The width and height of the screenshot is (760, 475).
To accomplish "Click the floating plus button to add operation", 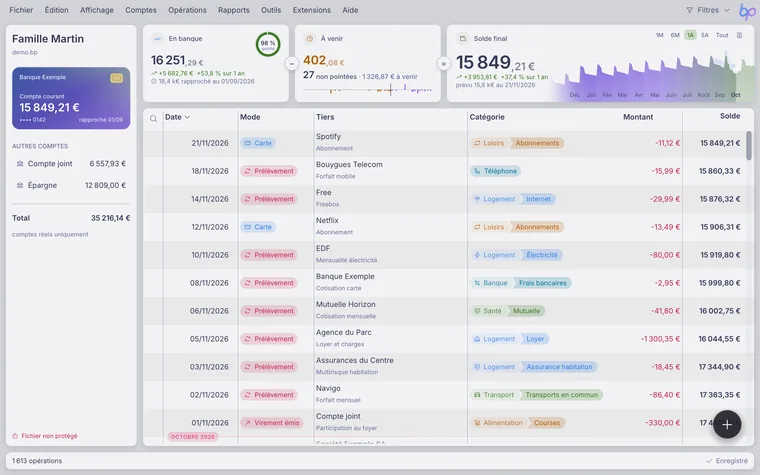I will (727, 425).
